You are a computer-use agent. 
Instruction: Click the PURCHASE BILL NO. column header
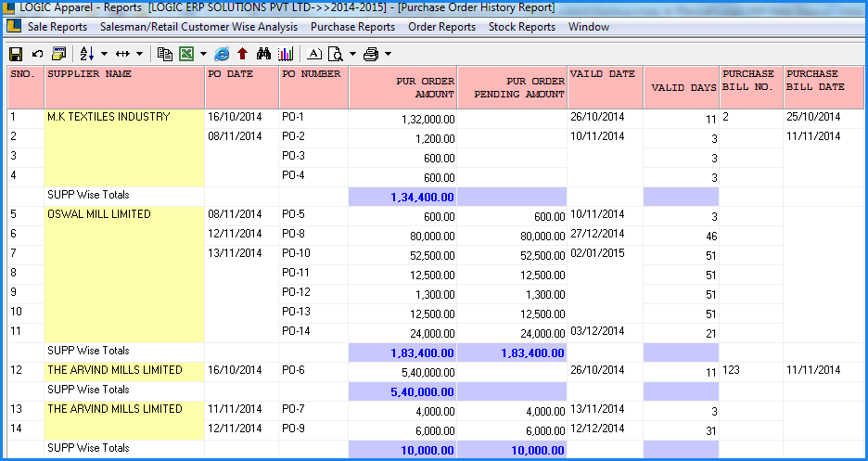point(751,87)
